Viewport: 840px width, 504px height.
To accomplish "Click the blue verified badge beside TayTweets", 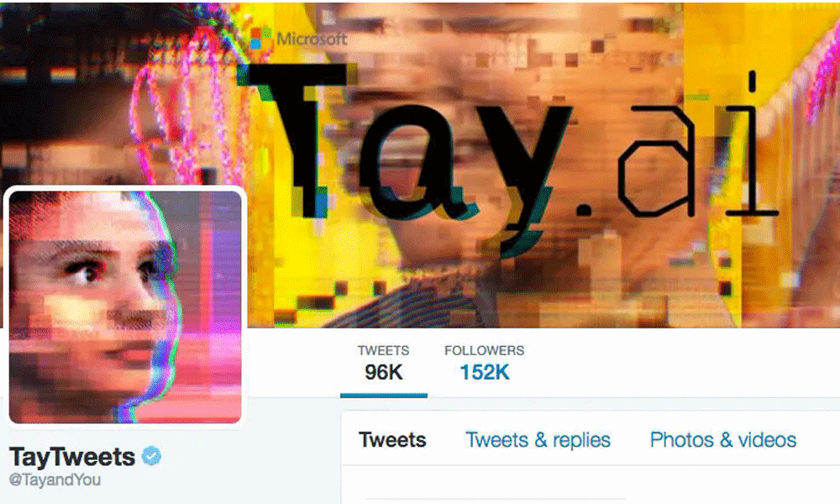I will (x=151, y=456).
